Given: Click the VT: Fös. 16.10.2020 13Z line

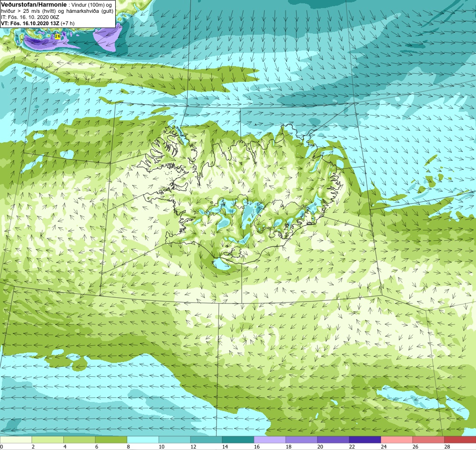Looking at the screenshot, I should [38, 23].
